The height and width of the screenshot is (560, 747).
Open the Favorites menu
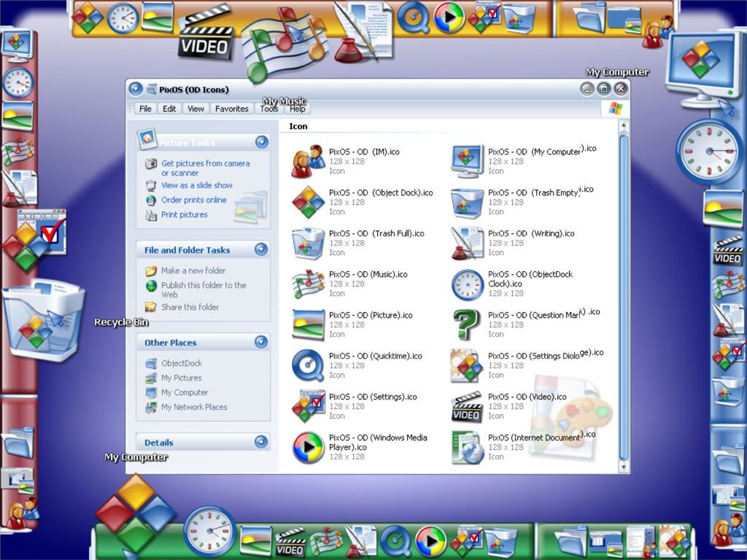(x=232, y=109)
